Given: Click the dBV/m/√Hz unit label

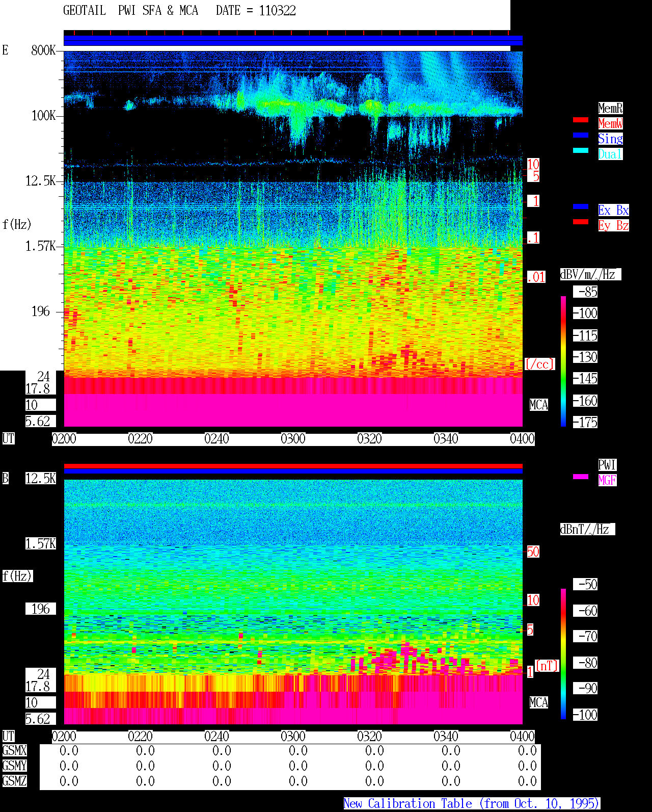Looking at the screenshot, I should (590, 274).
